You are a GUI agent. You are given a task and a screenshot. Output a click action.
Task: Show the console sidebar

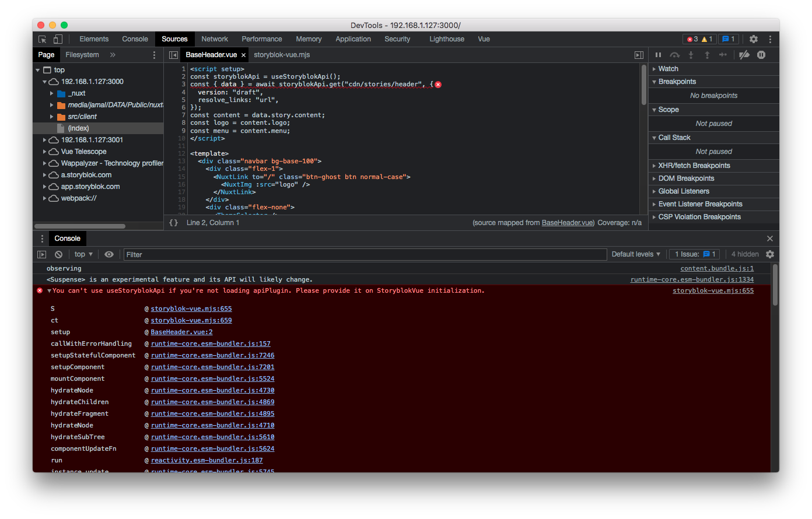(41, 254)
